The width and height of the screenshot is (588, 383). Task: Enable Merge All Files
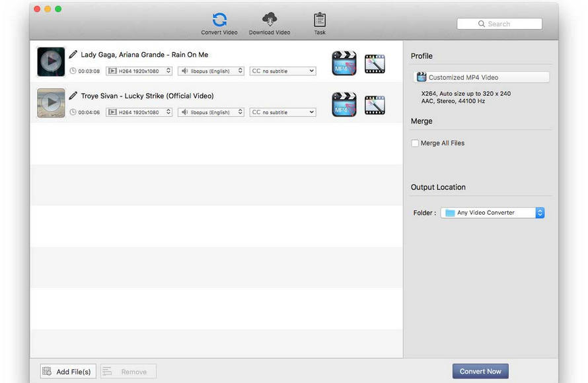pyautogui.click(x=415, y=143)
